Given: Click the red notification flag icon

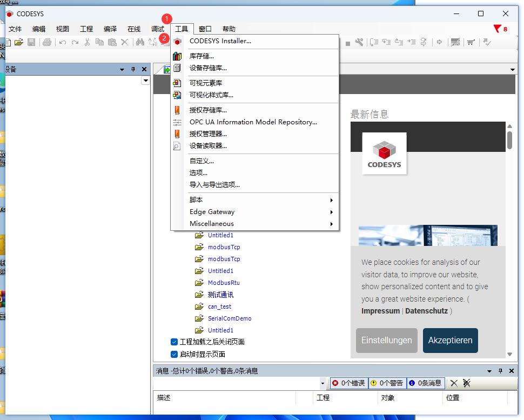Looking at the screenshot, I should [x=498, y=29].
